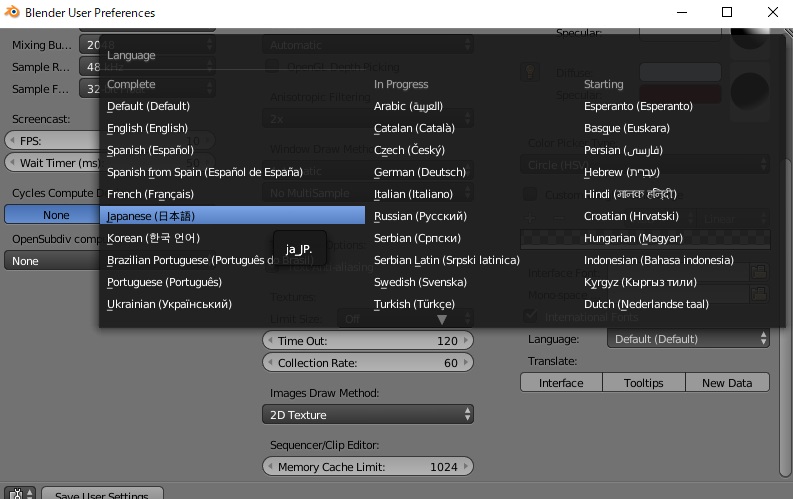This screenshot has width=793, height=499.
Task: Click the FPS screencast field
Action: (53, 141)
